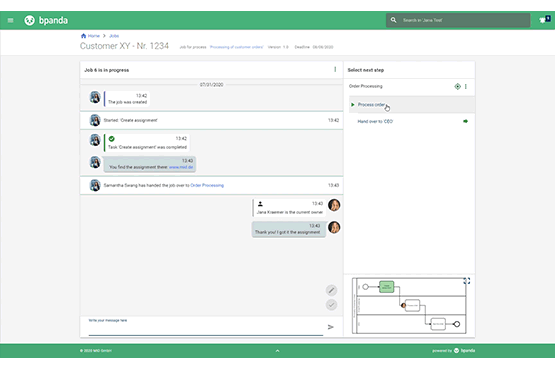The height and width of the screenshot is (369, 555).
Task: Click green arrow icon beside Hand over to CEO
Action: (x=465, y=121)
